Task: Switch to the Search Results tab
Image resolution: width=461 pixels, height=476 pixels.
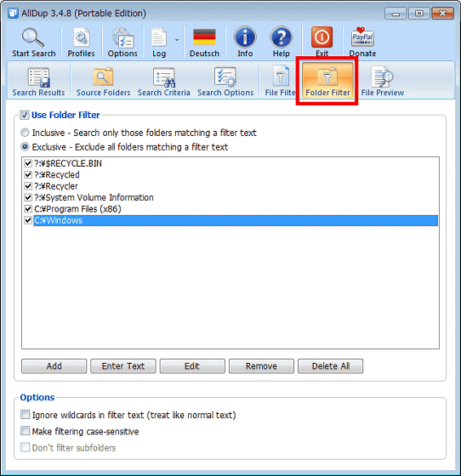Action: (x=38, y=82)
